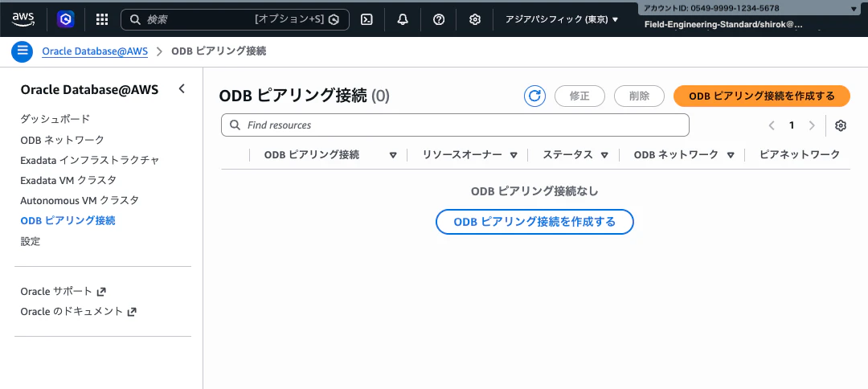The width and height of the screenshot is (868, 389).
Task: Click the ODB ピアリング接続 breadcrumb text
Action: pyautogui.click(x=219, y=51)
